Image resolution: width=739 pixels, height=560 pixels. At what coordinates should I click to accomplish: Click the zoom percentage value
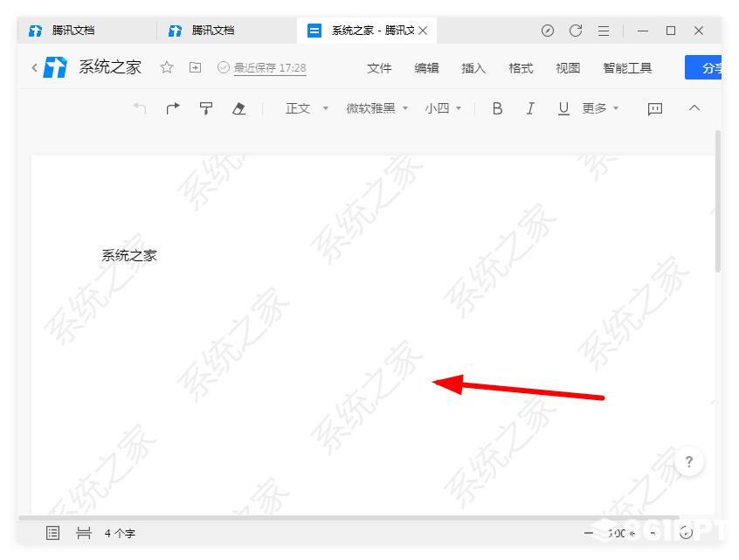pyautogui.click(x=622, y=533)
